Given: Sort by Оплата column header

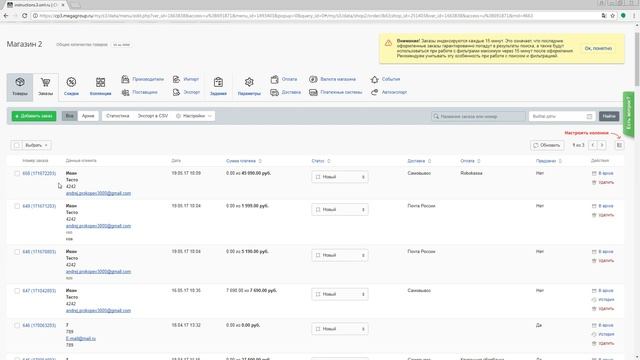Looking at the screenshot, I should tap(470, 161).
